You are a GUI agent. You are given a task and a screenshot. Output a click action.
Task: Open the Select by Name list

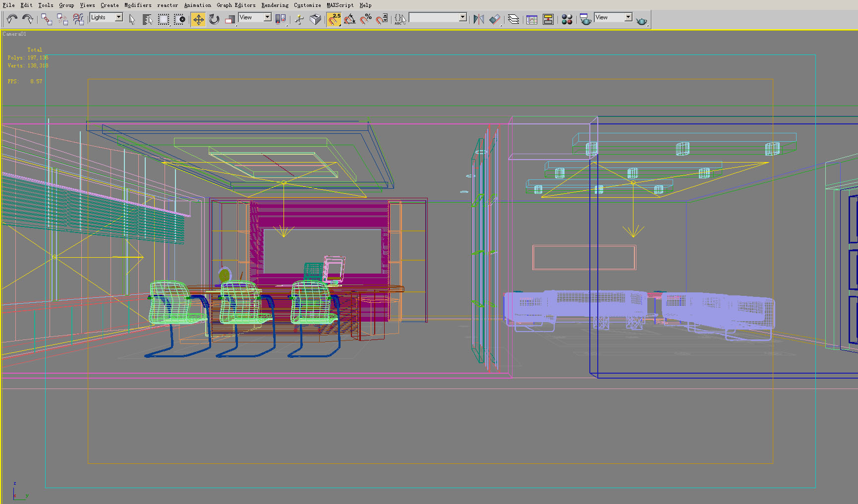pos(147,19)
